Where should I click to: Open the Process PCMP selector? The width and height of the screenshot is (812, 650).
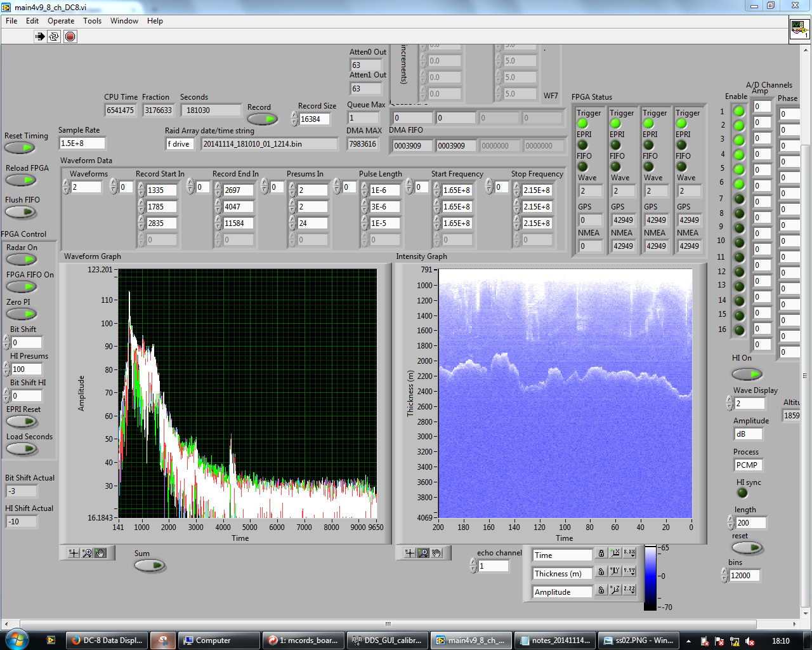point(747,465)
